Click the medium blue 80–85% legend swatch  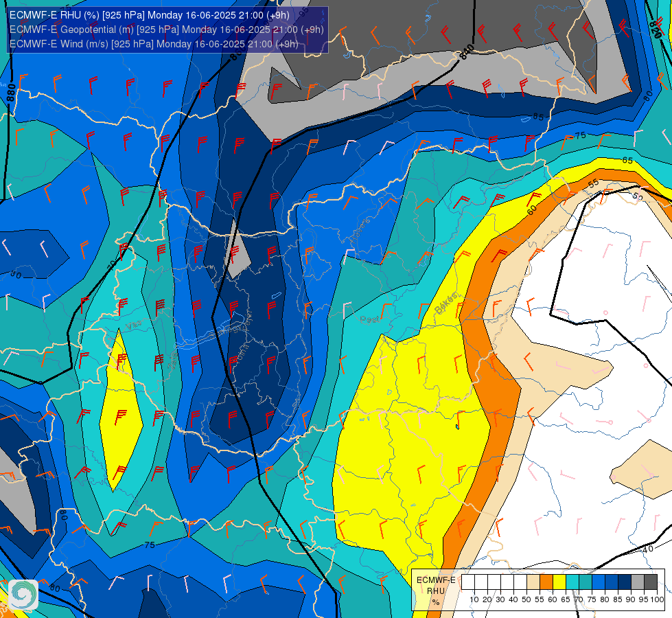click(x=612, y=582)
